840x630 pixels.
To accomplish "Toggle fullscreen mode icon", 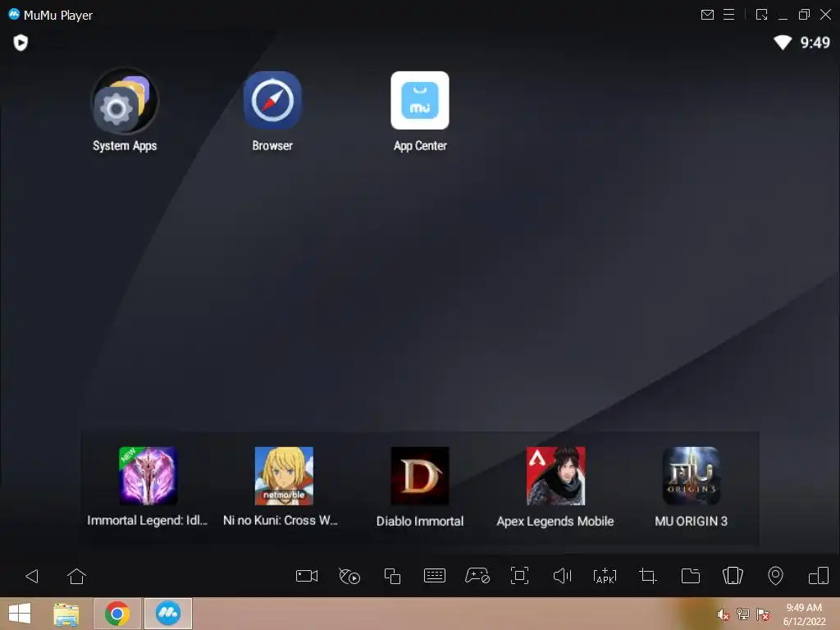I will coord(519,576).
